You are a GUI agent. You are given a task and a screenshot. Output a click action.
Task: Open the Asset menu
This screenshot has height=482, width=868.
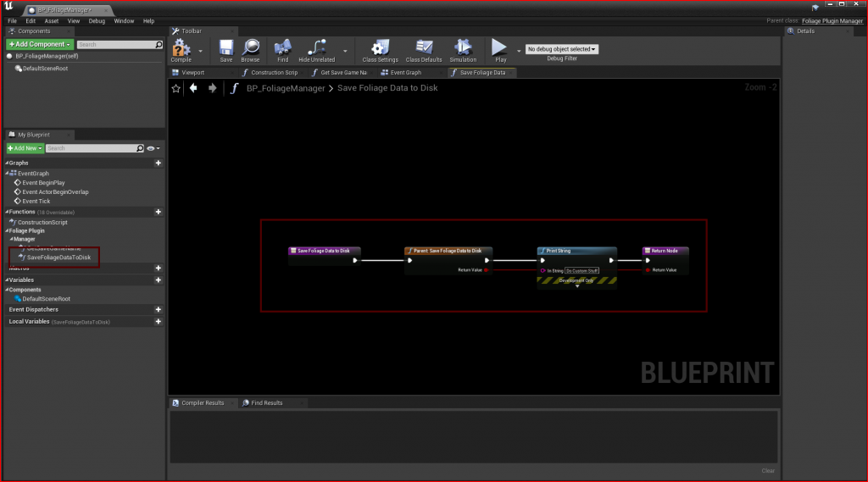(52, 20)
